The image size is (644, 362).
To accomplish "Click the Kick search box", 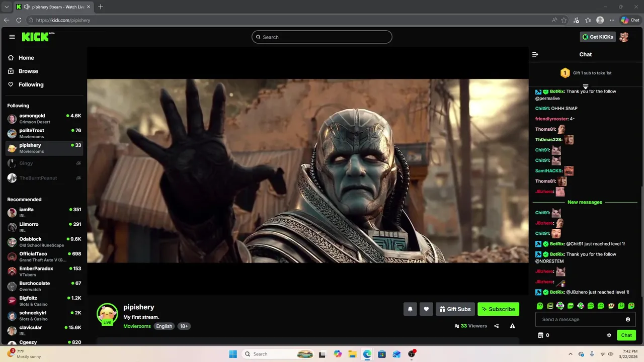I will 322,37.
